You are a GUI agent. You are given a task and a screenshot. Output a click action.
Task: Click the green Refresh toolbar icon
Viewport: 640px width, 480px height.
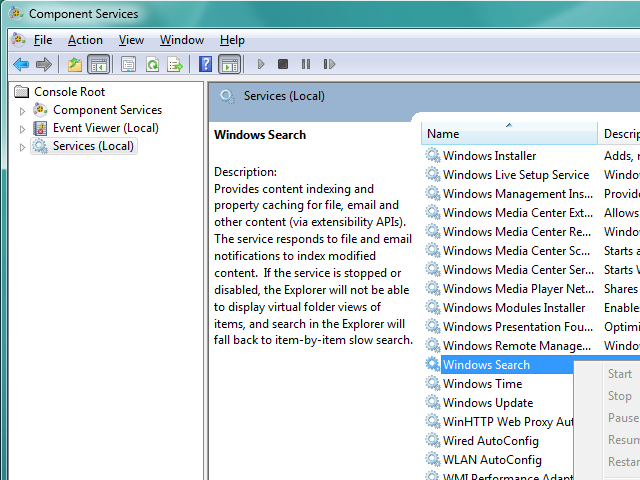[x=152, y=64]
